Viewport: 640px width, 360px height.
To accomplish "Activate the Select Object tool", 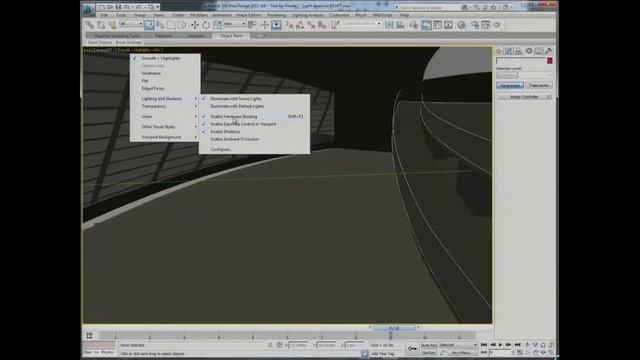I will coord(149,25).
